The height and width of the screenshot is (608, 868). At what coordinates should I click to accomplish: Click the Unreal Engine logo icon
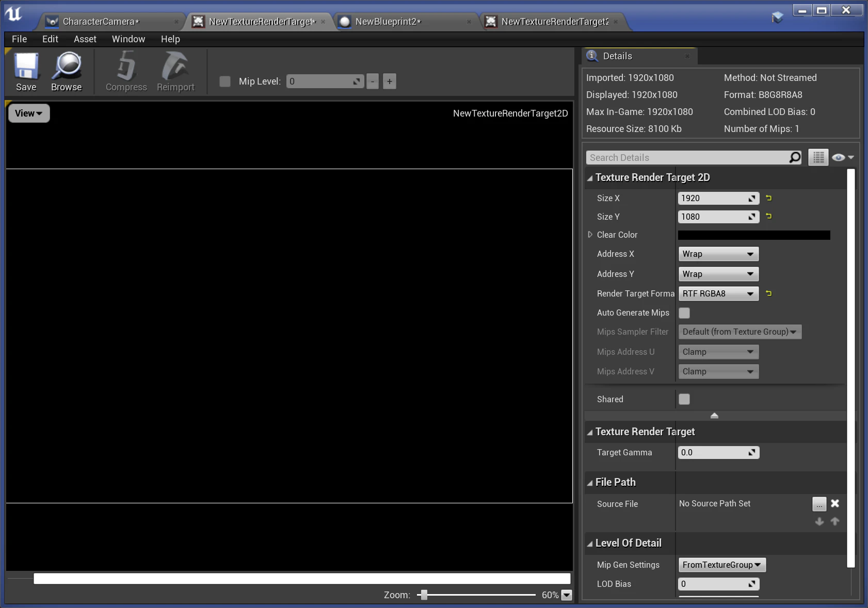click(x=13, y=14)
